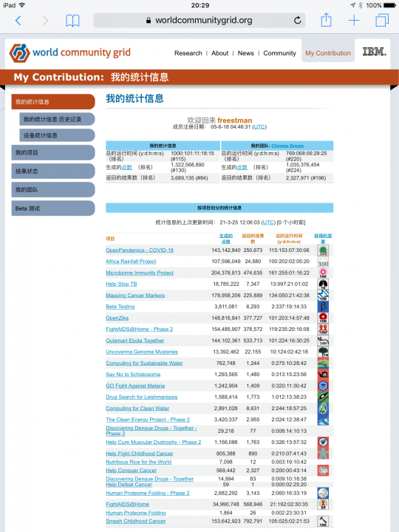Open Beta 测试 sidebar item

point(53,208)
